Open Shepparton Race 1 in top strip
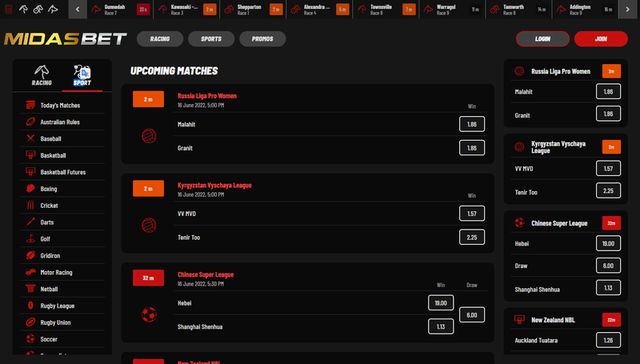Screen dimensions: 640x364 point(254,10)
